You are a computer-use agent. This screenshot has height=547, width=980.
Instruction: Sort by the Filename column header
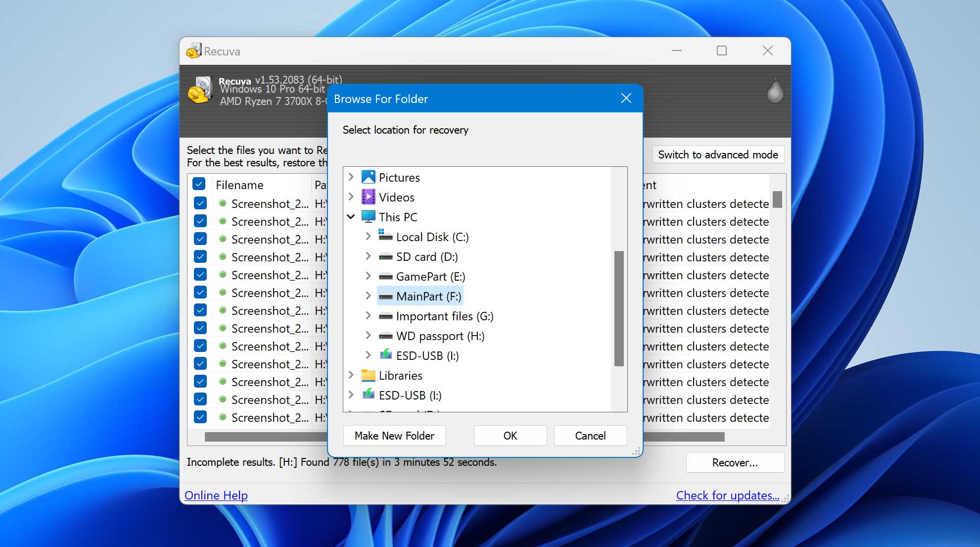click(x=239, y=185)
